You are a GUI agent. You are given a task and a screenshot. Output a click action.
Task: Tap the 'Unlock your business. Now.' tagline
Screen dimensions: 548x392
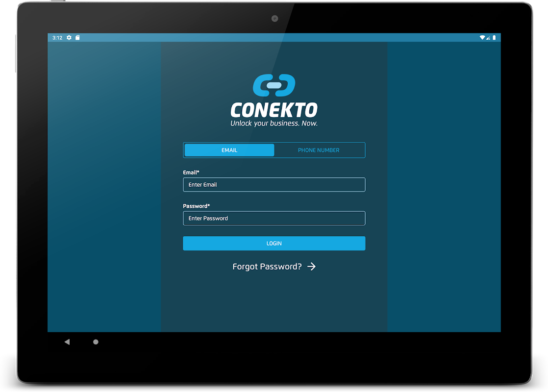tap(274, 123)
